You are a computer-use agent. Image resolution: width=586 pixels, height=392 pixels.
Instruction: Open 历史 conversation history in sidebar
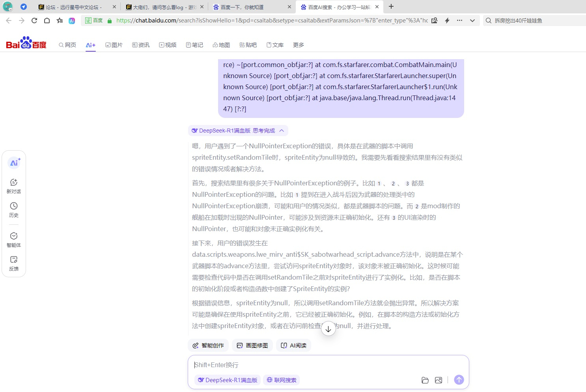14,209
